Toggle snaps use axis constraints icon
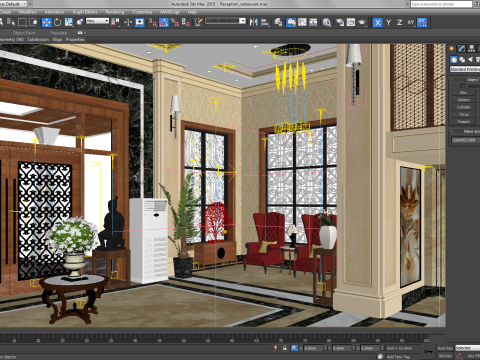 click(x=422, y=22)
